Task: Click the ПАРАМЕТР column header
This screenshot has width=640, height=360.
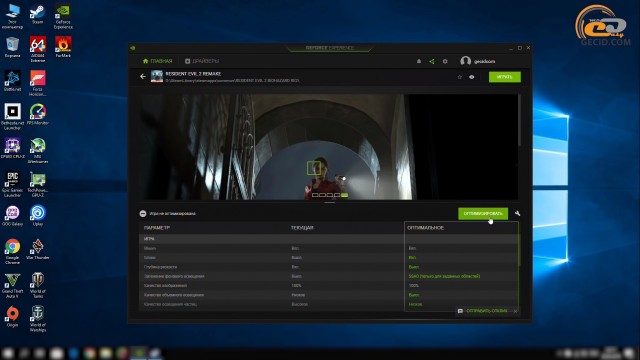Action: point(157,228)
